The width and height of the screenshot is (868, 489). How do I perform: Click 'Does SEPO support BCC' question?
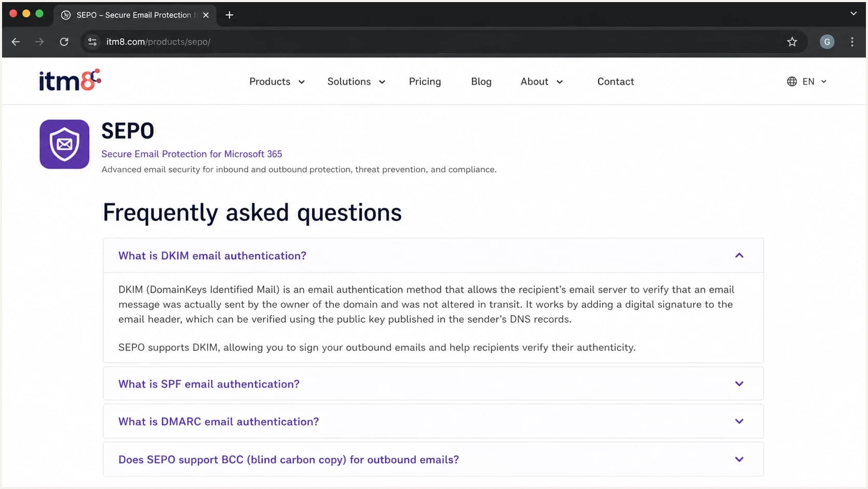coord(288,459)
